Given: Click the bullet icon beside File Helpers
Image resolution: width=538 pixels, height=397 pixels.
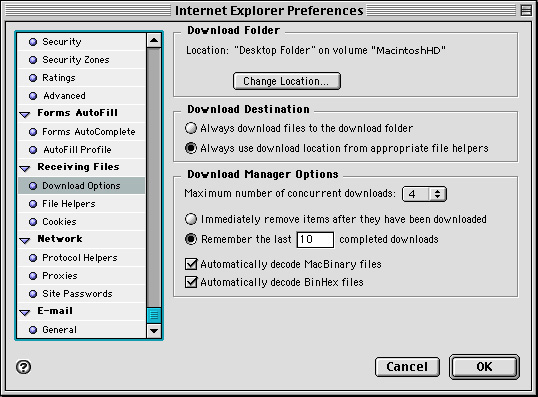Looking at the screenshot, I should (33, 204).
